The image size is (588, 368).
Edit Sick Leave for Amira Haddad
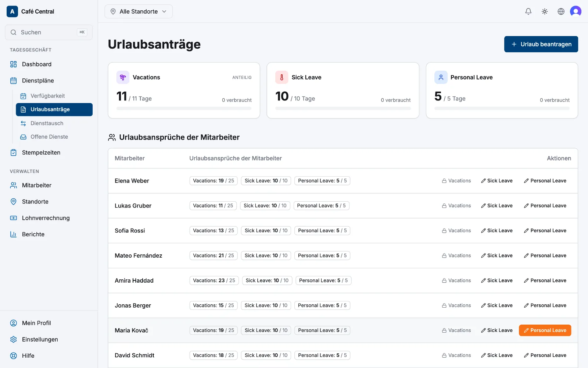coord(496,280)
